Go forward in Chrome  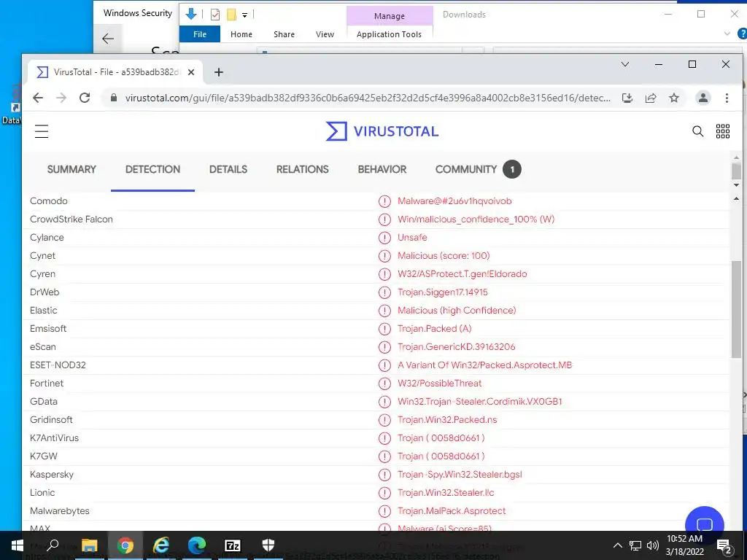click(x=61, y=98)
